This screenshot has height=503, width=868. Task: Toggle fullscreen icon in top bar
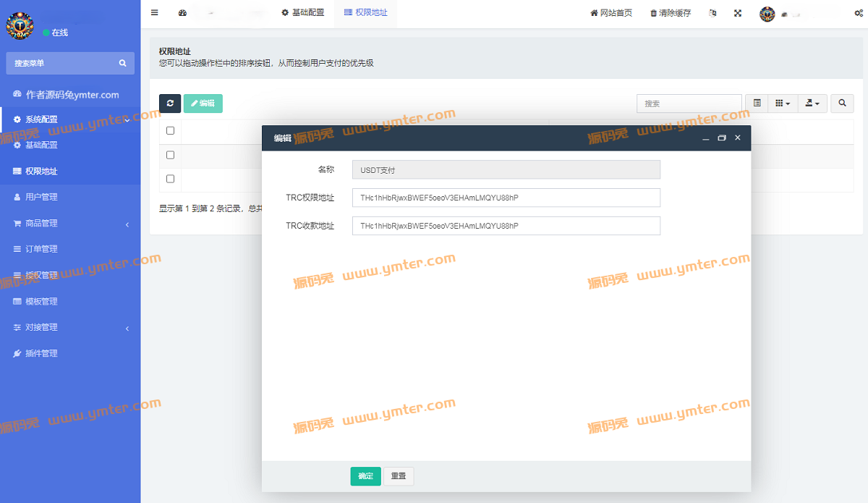(738, 13)
